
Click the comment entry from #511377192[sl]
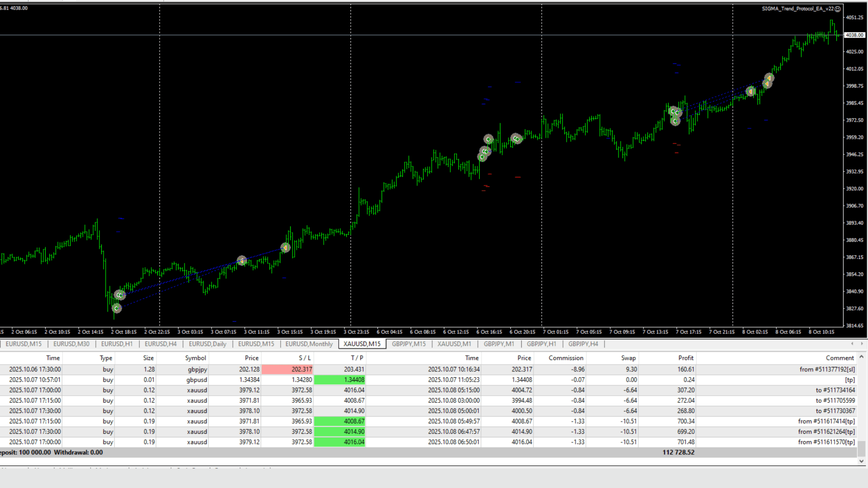[x=826, y=369]
